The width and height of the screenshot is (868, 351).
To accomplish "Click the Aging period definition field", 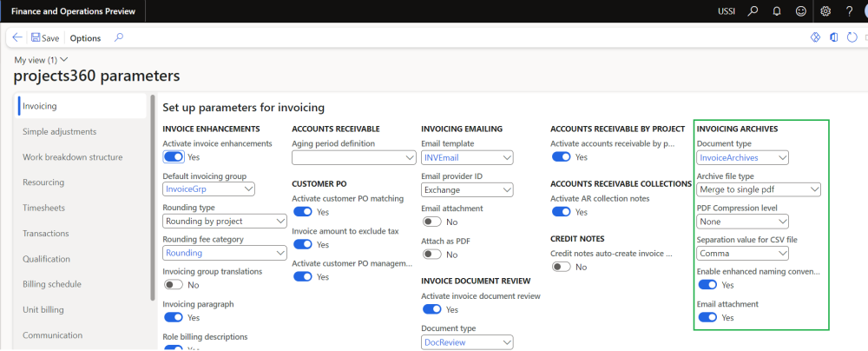I will tap(353, 158).
